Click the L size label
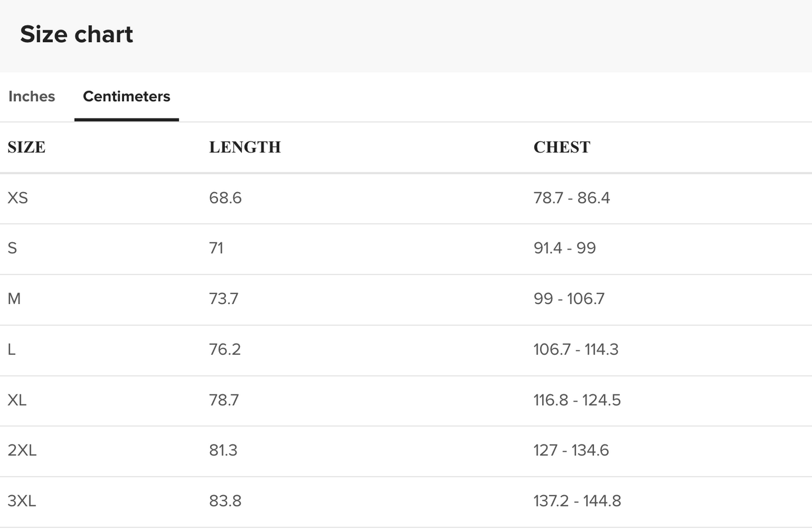The image size is (812, 530). pyautogui.click(x=11, y=350)
